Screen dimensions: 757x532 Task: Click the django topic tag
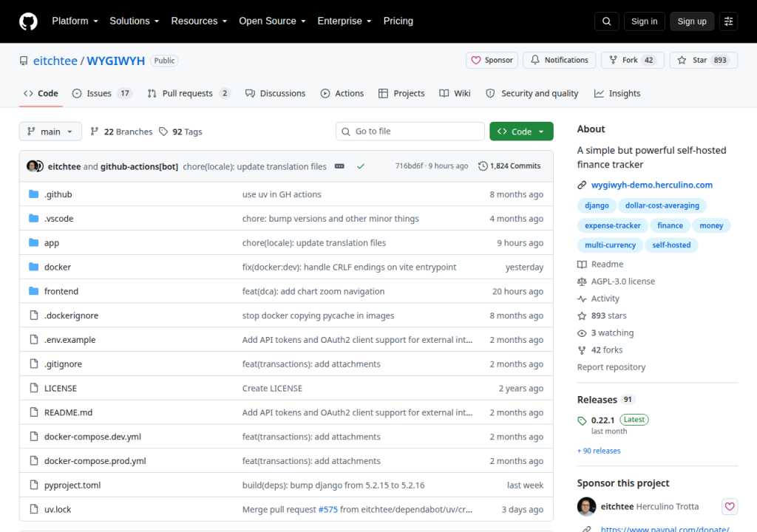coord(597,205)
